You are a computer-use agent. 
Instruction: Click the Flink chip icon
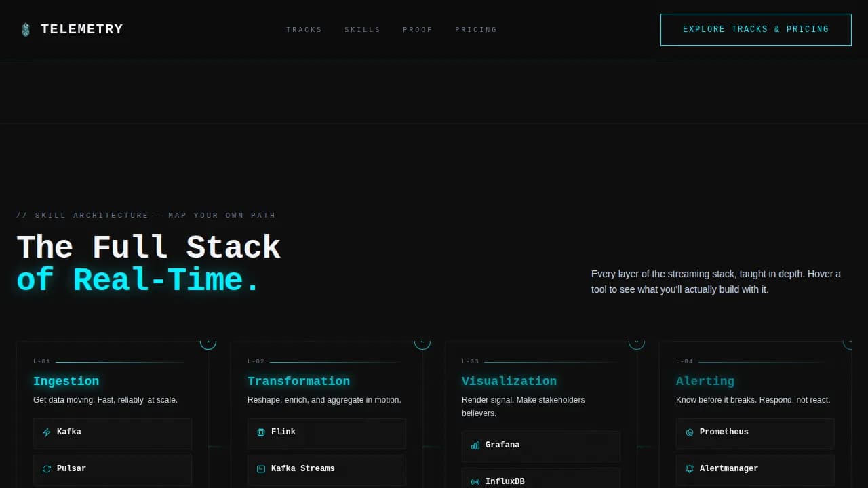coord(261,432)
